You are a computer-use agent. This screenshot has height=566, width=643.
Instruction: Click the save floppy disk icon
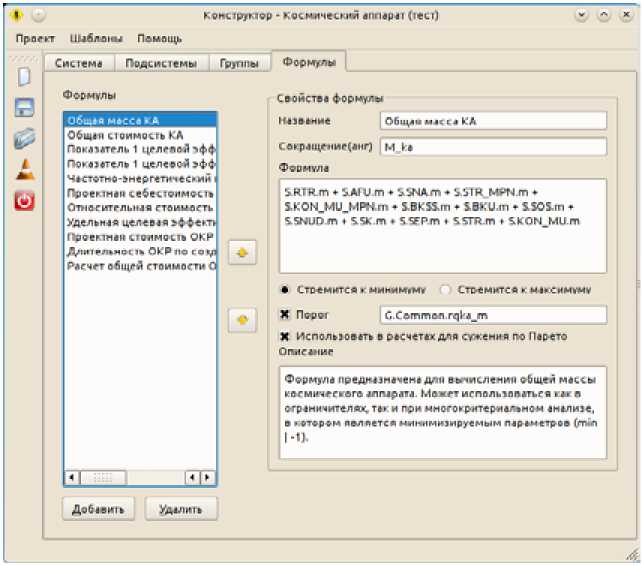point(24,108)
